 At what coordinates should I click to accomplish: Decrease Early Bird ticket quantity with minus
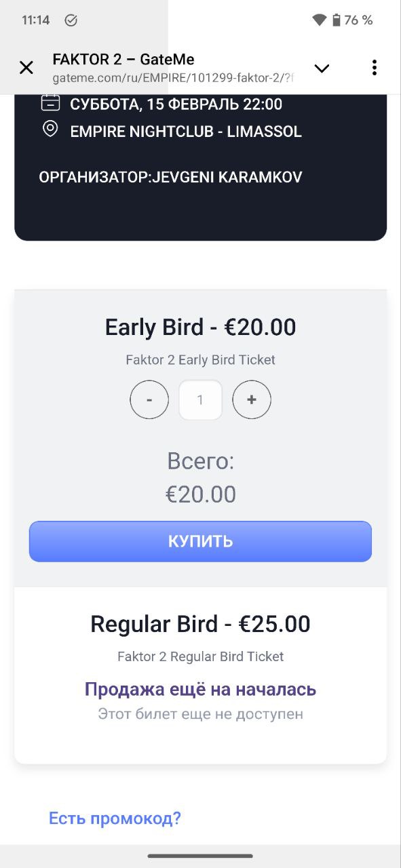point(149,400)
